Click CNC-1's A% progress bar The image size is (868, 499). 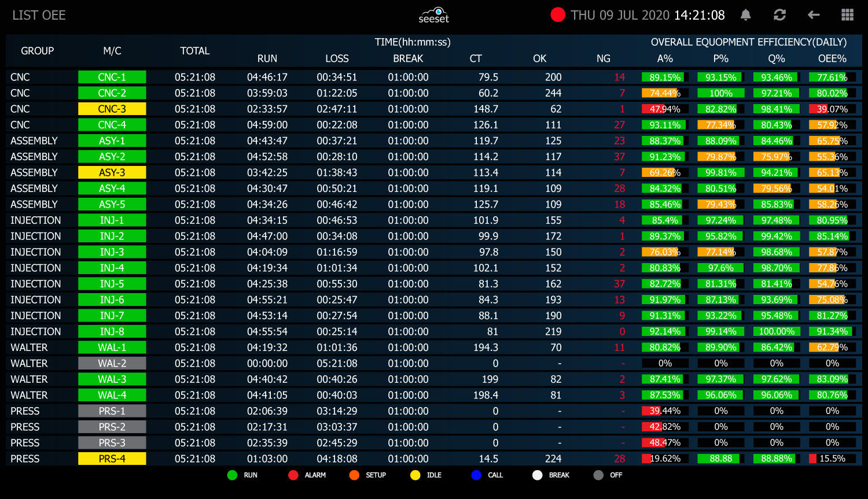(664, 77)
